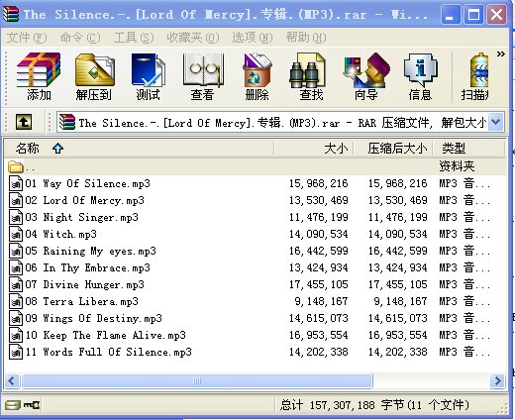Sort by the 压缩后大小 column header
The image size is (515, 420).
[393, 149]
